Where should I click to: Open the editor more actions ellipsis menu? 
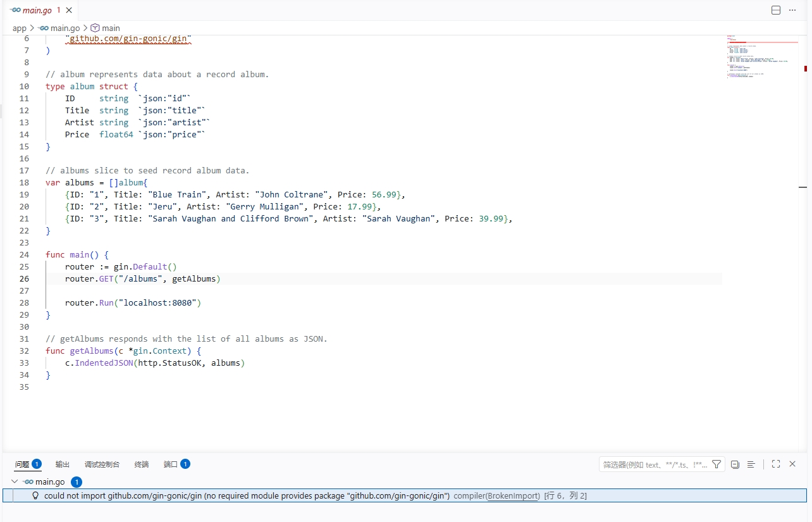pyautogui.click(x=792, y=10)
